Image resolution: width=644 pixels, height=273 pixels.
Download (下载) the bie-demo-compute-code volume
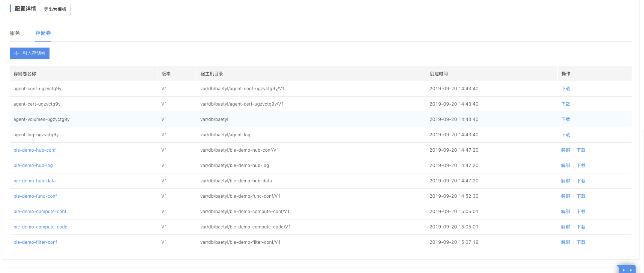(x=581, y=227)
